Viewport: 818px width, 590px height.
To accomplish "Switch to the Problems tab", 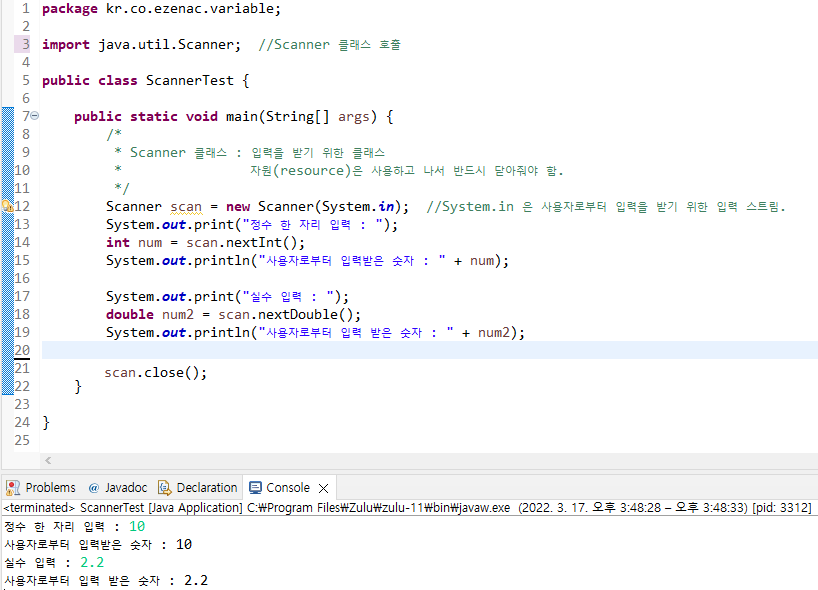I will (x=41, y=488).
